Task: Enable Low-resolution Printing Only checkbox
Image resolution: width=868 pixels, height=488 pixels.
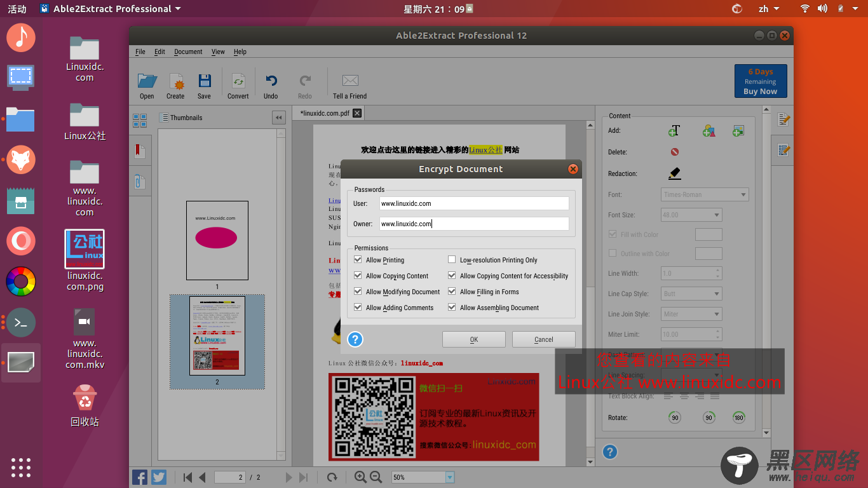Action: tap(452, 260)
